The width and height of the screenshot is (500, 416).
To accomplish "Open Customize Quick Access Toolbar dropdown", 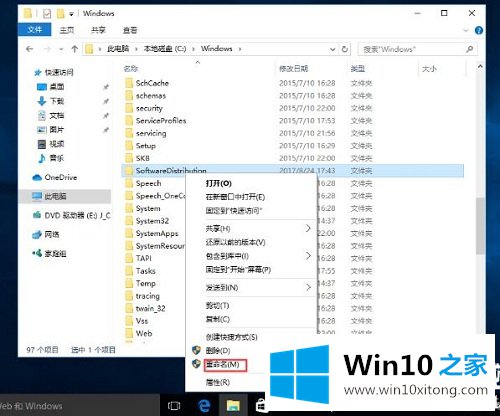I will (x=71, y=14).
